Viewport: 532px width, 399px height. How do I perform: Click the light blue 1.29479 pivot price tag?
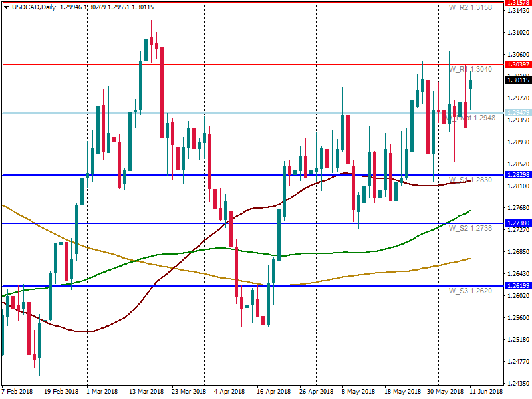pyautogui.click(x=517, y=113)
